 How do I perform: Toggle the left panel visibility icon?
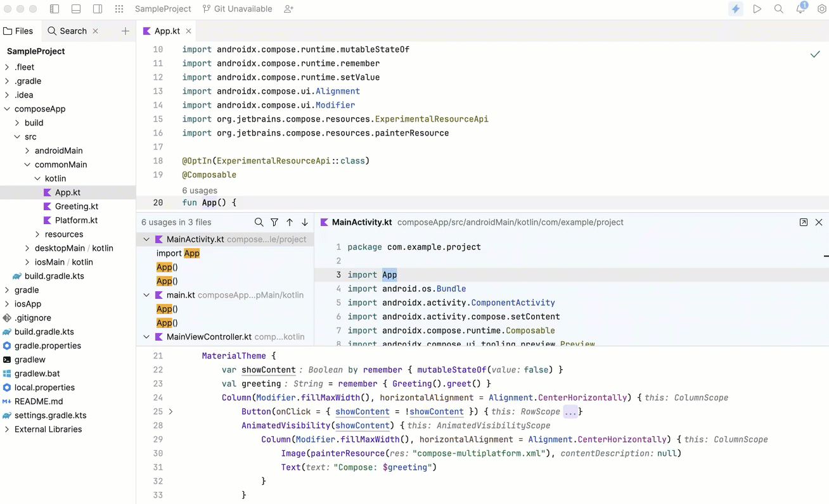pyautogui.click(x=55, y=9)
